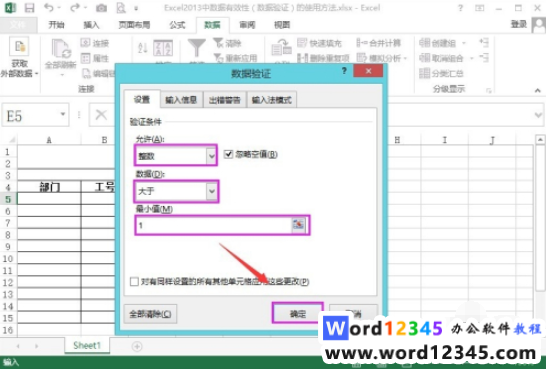Open the 文件 file tab

pyautogui.click(x=18, y=25)
